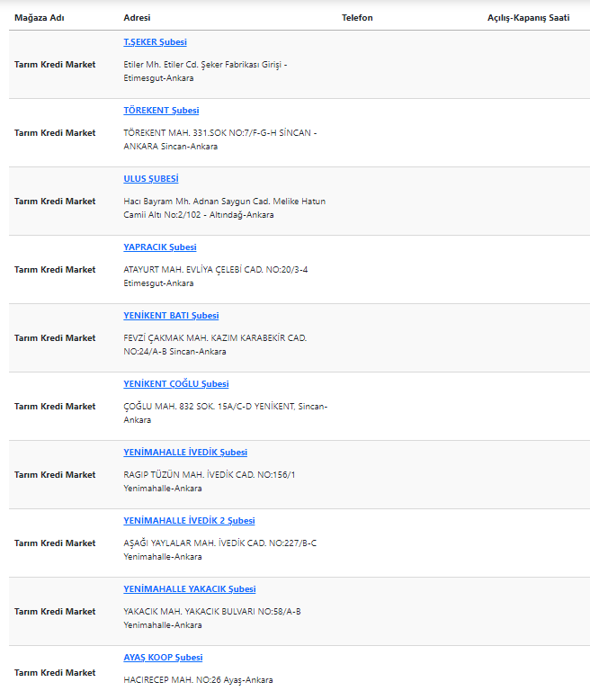This screenshot has width=590, height=700.
Task: Click Tarım Kredi Market in İVEDİK 2 row
Action: click(55, 543)
